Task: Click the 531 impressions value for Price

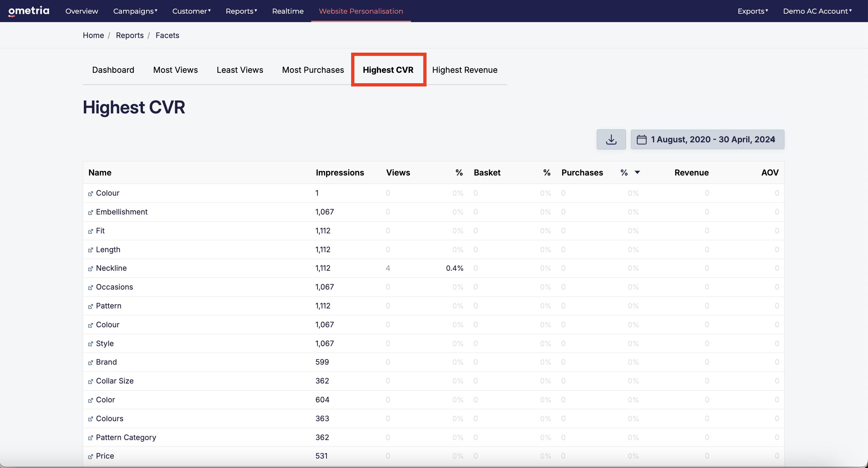Action: click(322, 456)
